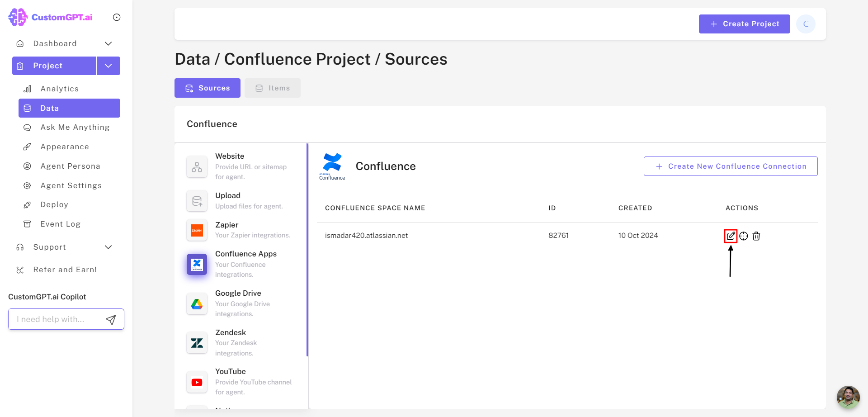
Task: Open Deploy page
Action: click(x=54, y=204)
